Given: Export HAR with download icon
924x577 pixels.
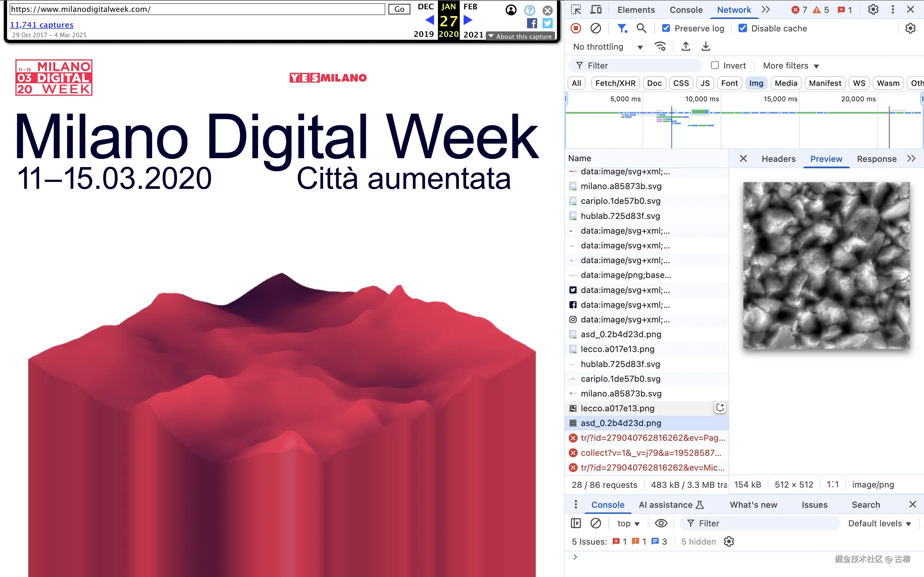Looking at the screenshot, I should click(706, 46).
